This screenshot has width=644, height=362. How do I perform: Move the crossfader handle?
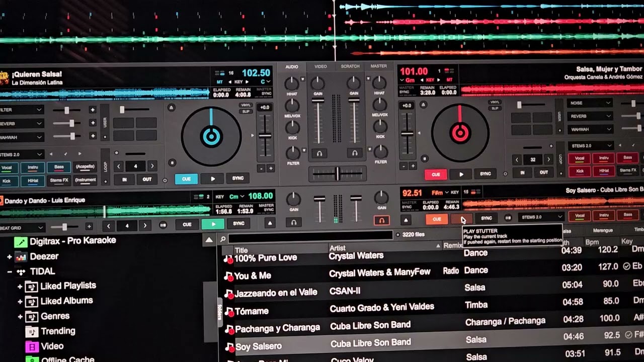coord(337,174)
